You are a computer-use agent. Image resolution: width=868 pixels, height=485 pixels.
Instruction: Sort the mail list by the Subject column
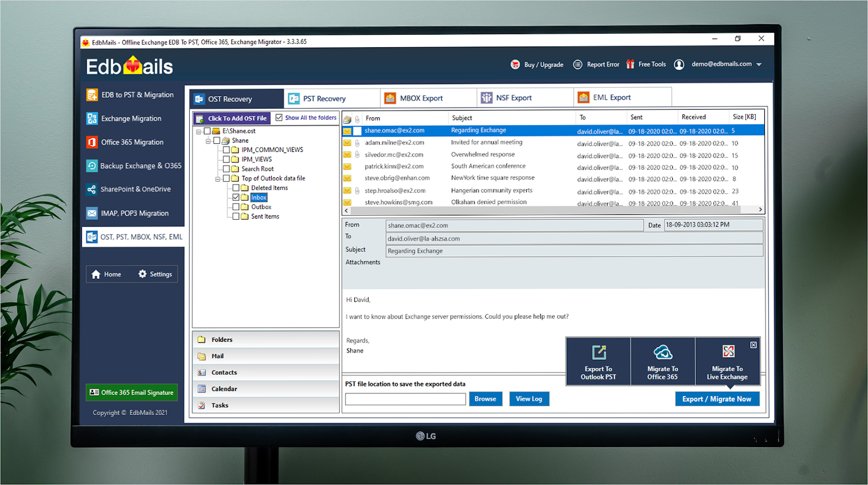(x=512, y=118)
